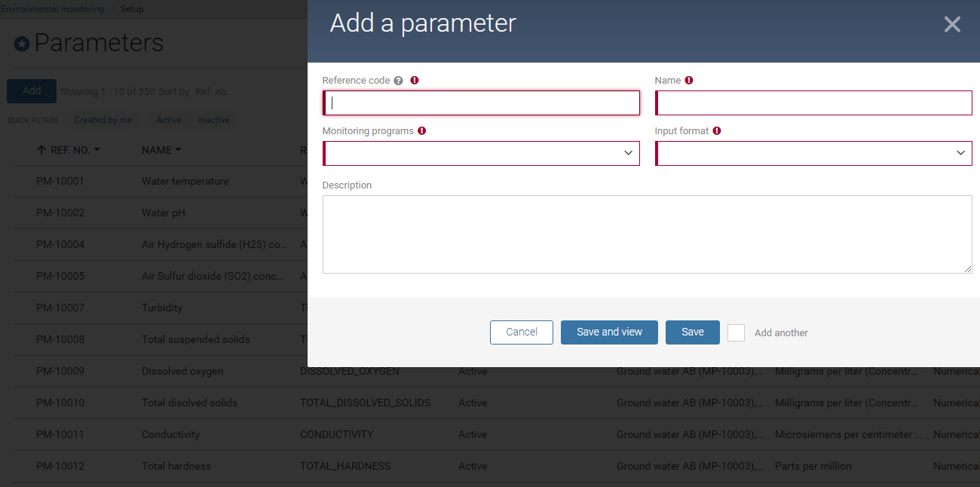The height and width of the screenshot is (487, 980).
Task: Apply the Active quick filter
Action: point(169,120)
